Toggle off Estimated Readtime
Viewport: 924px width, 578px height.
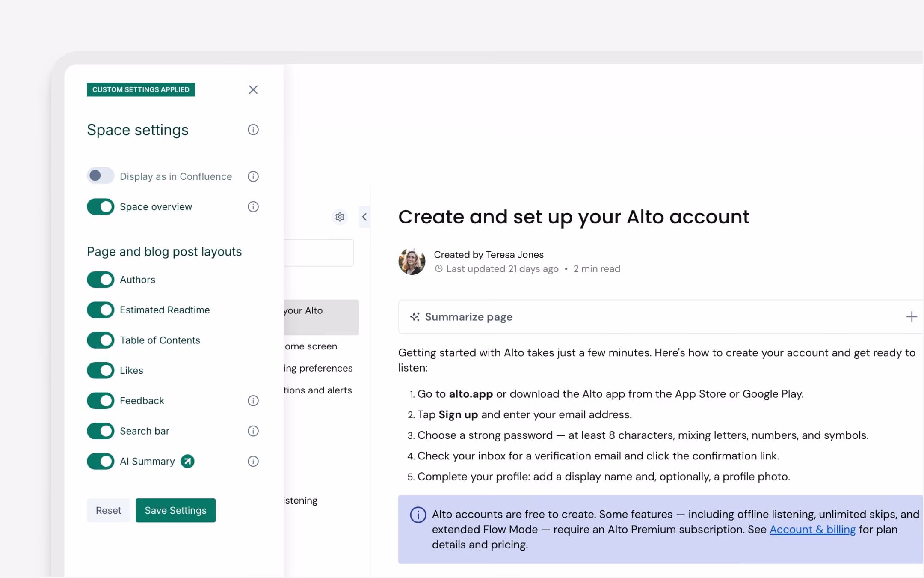[x=101, y=310]
